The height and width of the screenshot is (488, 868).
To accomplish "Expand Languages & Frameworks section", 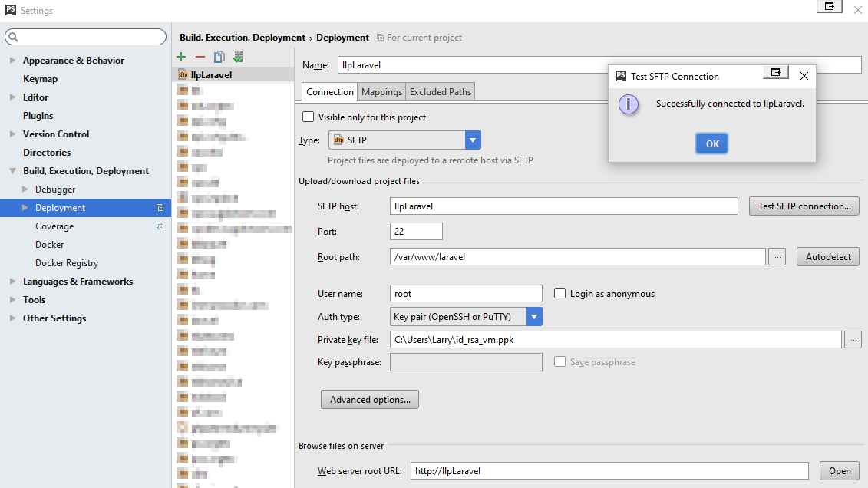I will 13,281.
